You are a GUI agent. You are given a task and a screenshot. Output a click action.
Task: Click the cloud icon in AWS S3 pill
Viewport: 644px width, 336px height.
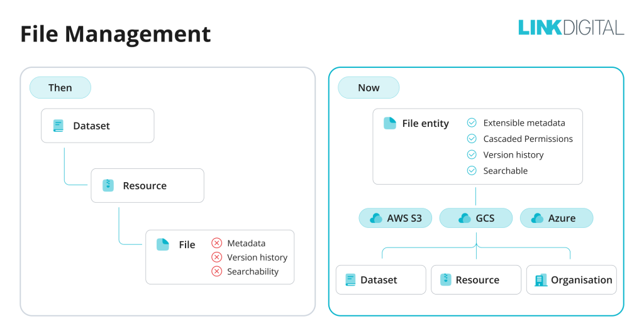tap(376, 218)
